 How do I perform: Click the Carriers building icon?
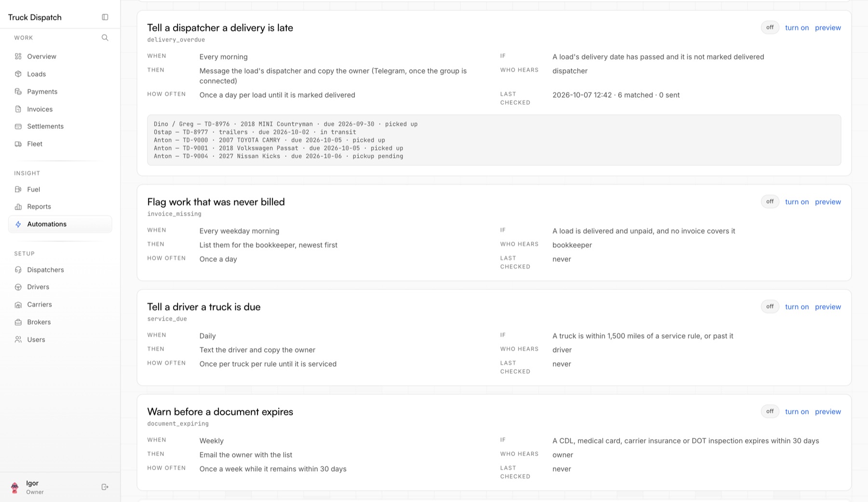(18, 304)
